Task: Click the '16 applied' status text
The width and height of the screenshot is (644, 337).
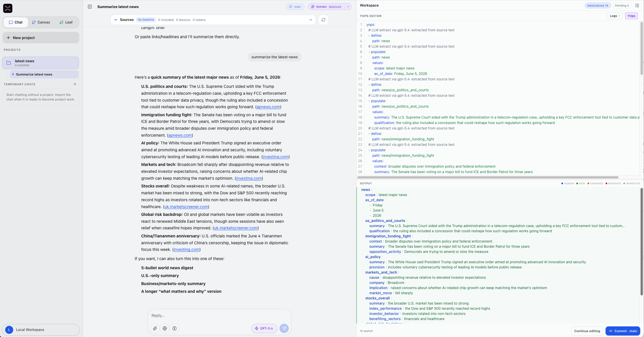Action: 366,331
